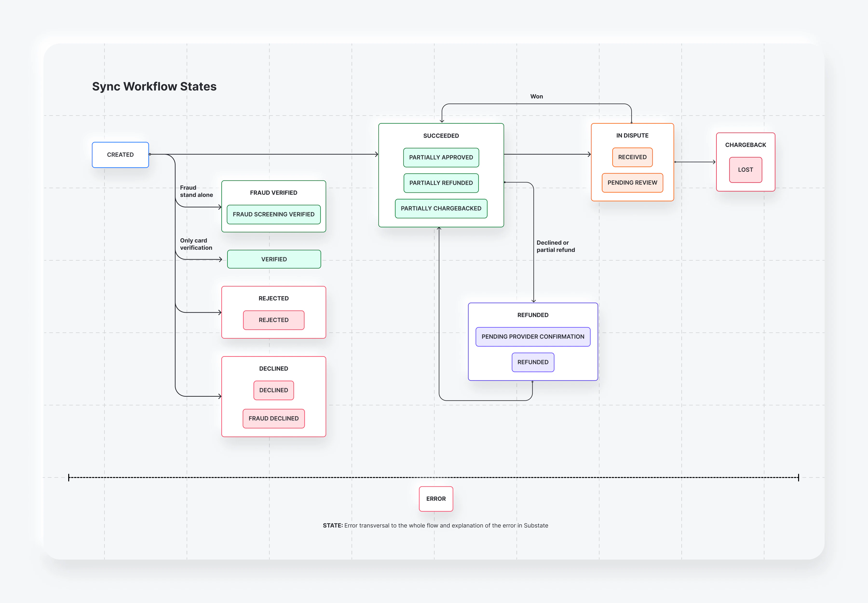Click the inner DECLINED substate pill
Viewport: 868px width, 603px height.
pos(273,390)
